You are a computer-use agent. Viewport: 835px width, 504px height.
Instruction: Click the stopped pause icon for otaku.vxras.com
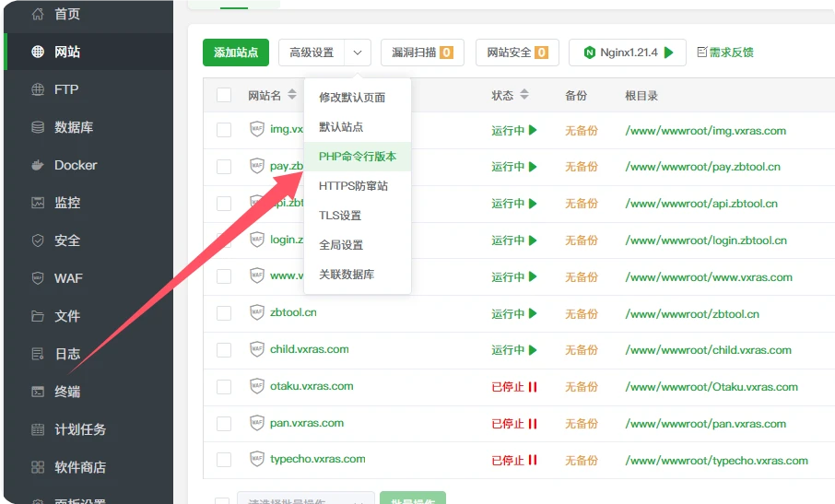533,387
